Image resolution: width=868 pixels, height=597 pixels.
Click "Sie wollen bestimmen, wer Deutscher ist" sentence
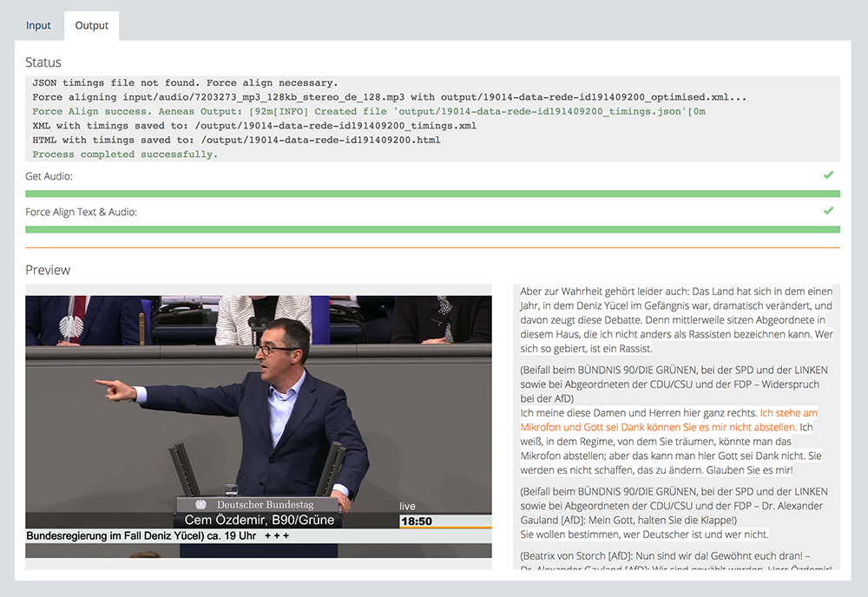pos(644,534)
